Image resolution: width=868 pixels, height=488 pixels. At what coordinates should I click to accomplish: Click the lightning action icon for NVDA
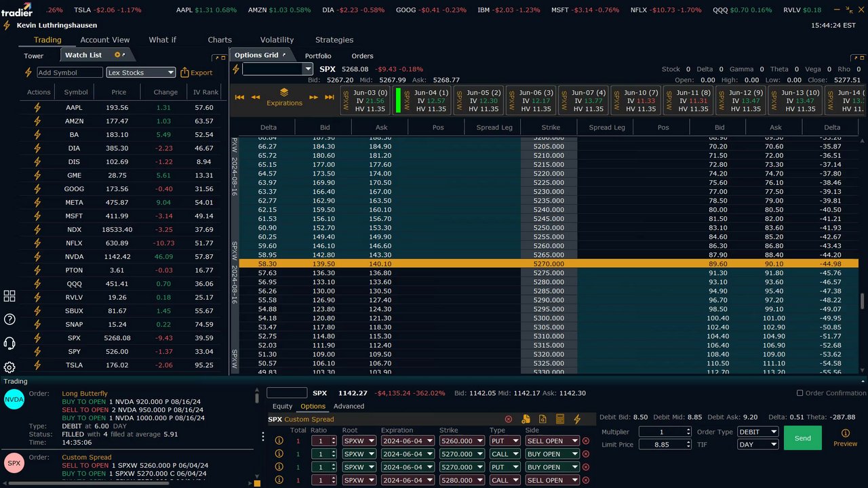[37, 257]
